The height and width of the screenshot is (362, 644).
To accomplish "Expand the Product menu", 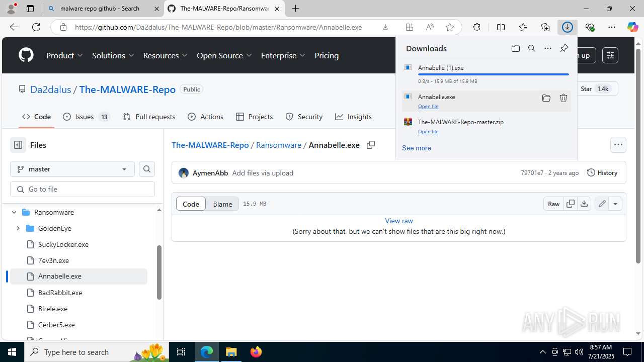I will pos(64,55).
